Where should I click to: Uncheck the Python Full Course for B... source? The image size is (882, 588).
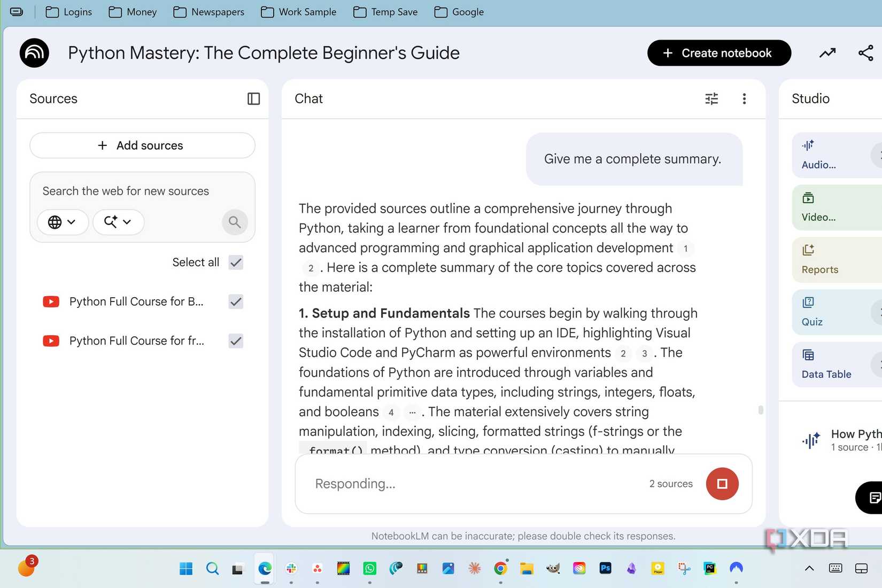point(236,301)
